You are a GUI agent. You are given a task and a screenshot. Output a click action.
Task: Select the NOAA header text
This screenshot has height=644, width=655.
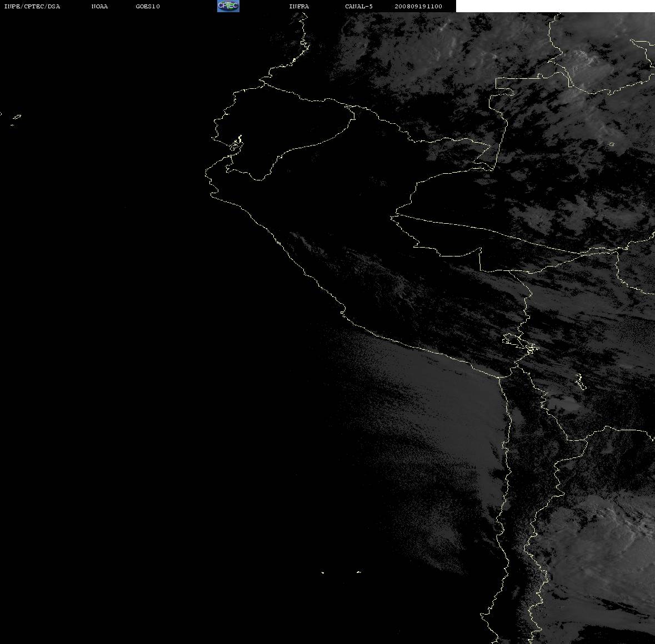tap(100, 6)
